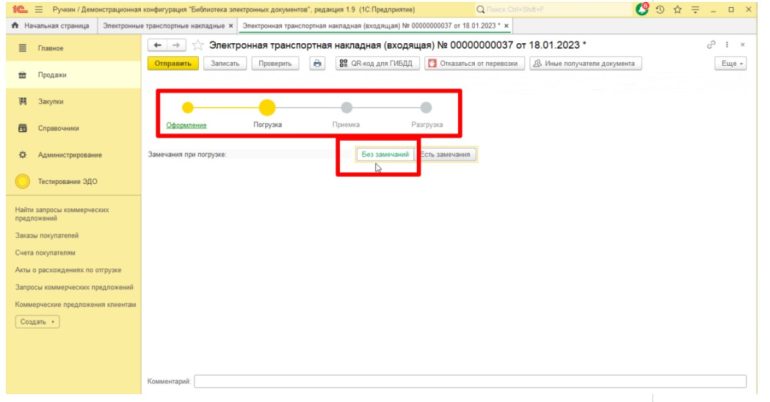Click the Иные получатели документа button

[x=585, y=63]
